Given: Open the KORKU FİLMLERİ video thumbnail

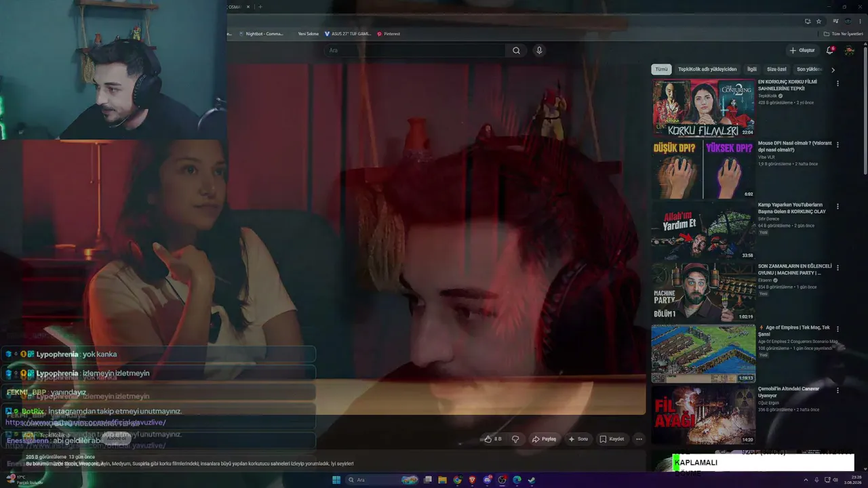Looking at the screenshot, I should [703, 108].
